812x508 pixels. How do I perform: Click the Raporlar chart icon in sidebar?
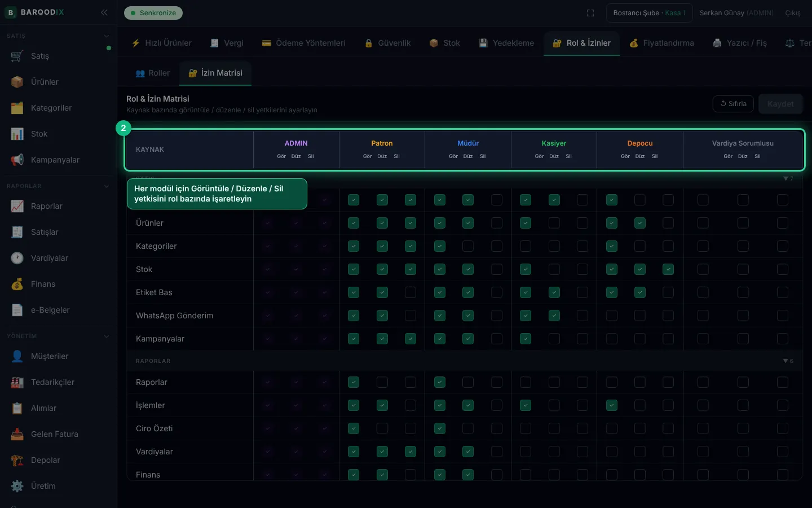click(17, 206)
